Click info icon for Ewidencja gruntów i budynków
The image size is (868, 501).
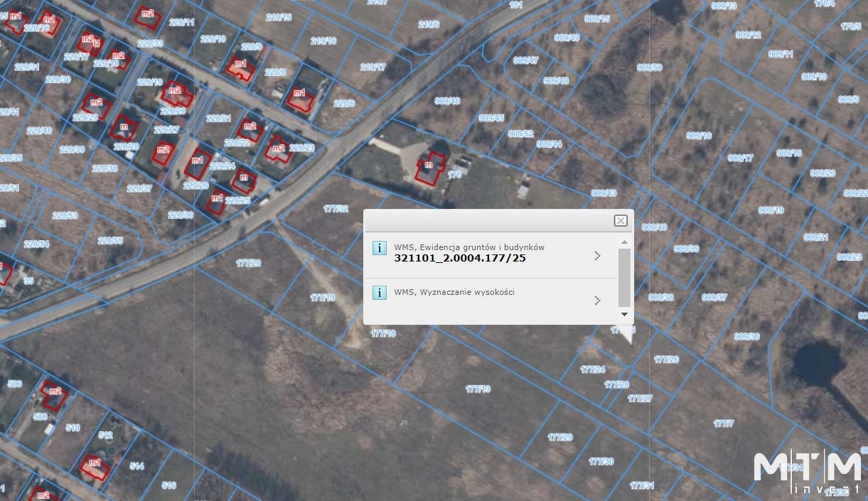click(x=380, y=248)
